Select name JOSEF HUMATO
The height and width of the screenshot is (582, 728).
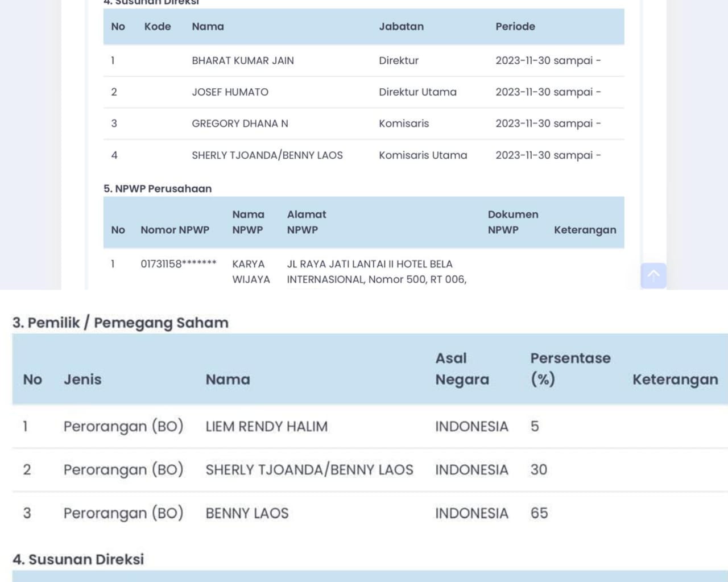230,92
